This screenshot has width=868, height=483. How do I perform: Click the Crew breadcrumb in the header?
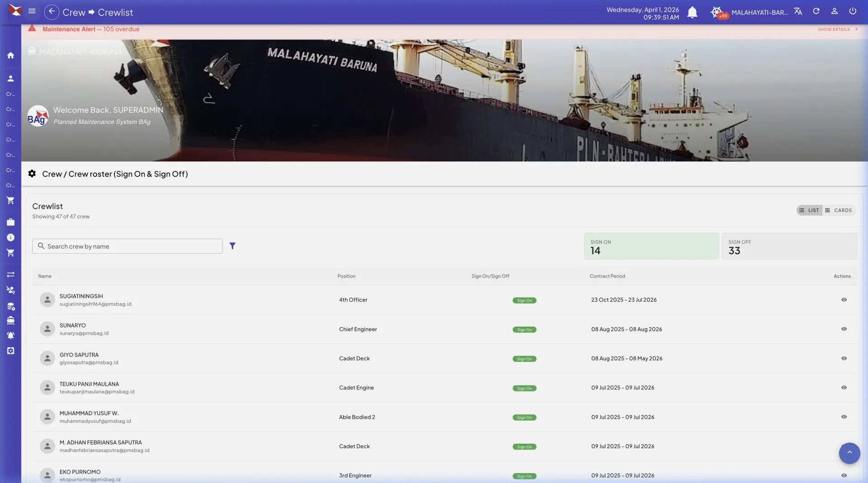(x=74, y=12)
